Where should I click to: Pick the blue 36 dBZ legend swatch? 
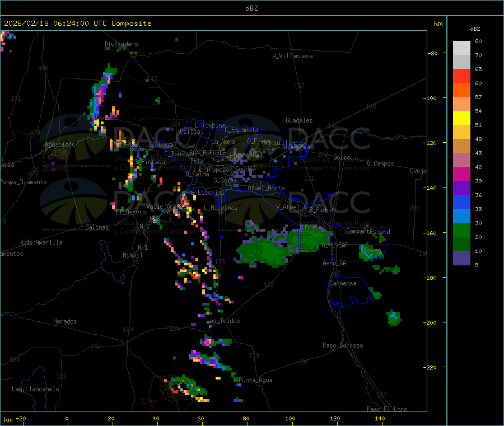click(461, 202)
